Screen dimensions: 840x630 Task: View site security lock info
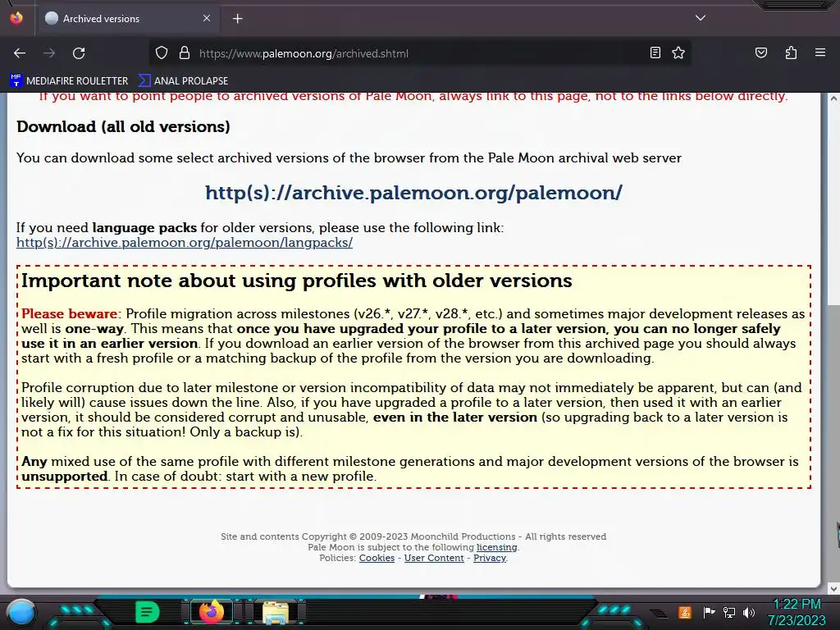coord(185,53)
